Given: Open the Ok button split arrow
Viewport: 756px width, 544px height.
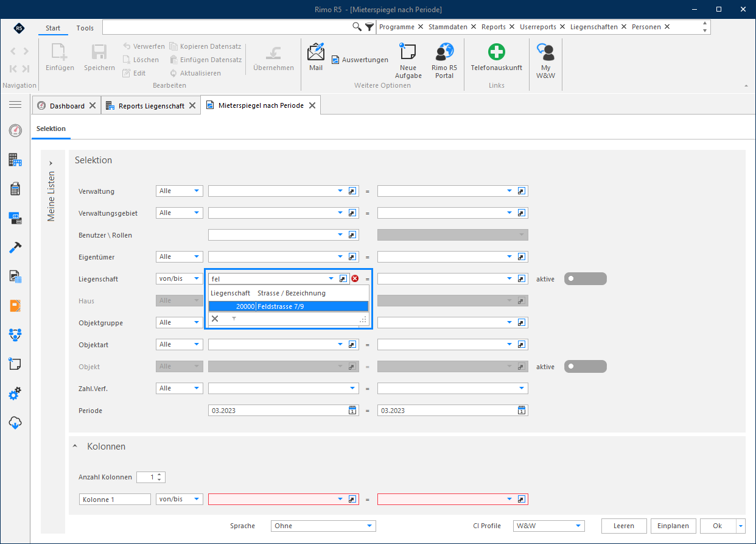Looking at the screenshot, I should [740, 526].
